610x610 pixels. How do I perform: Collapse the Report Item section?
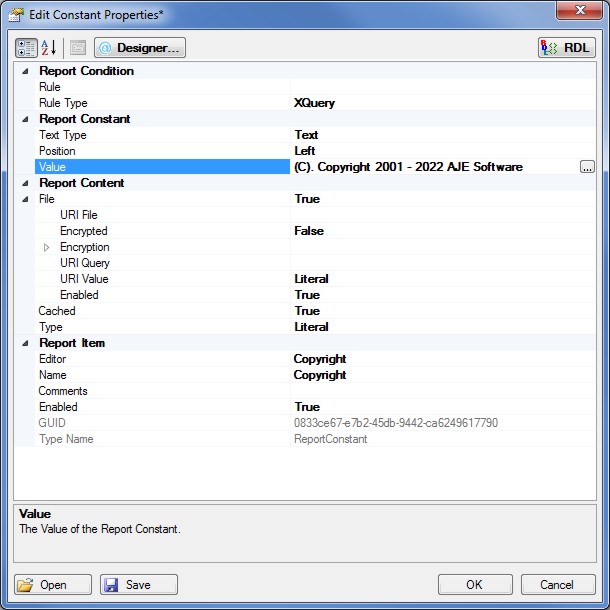(x=24, y=343)
